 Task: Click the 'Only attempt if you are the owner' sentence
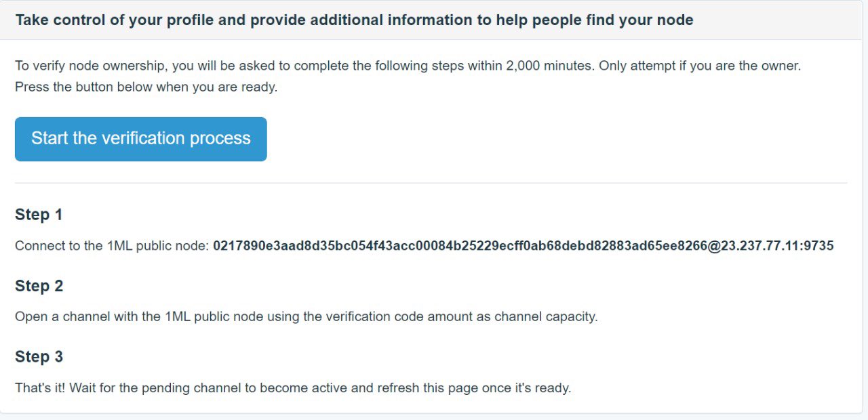point(700,66)
